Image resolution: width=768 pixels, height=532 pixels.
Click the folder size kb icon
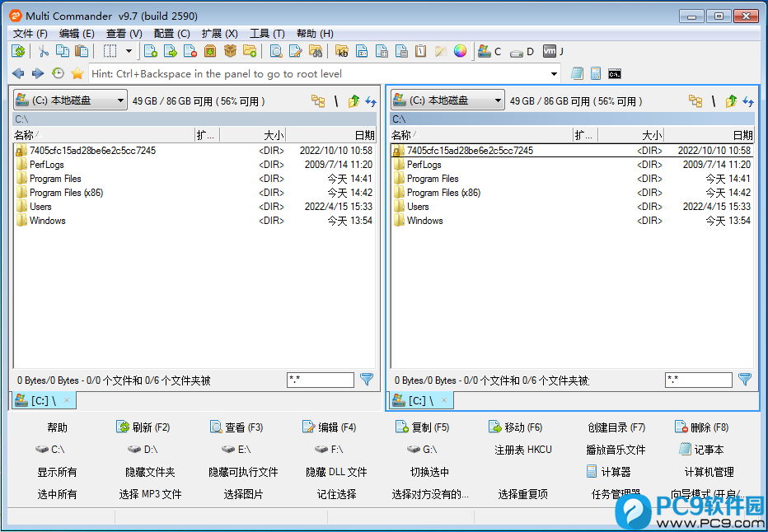[342, 51]
